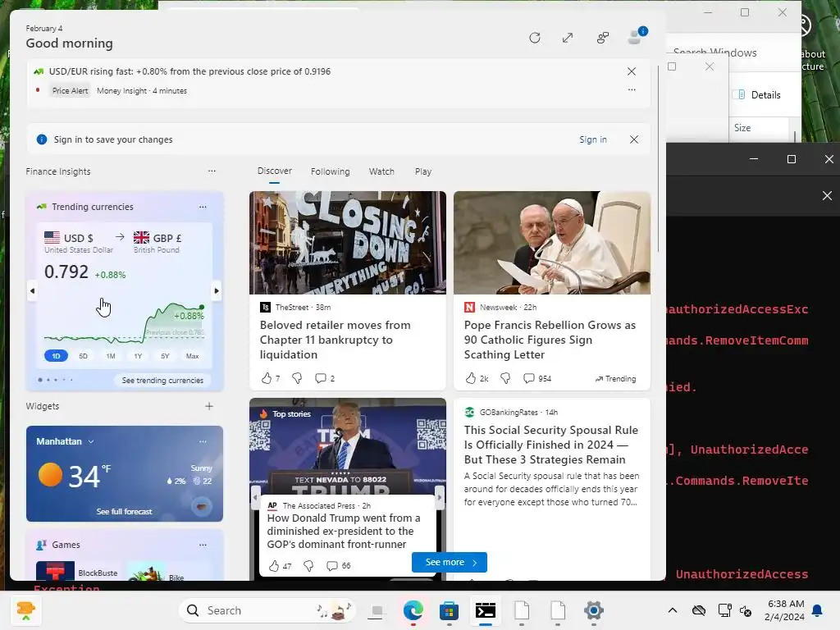Click the taskbar Search box
The image size is (840, 630).
[267, 610]
